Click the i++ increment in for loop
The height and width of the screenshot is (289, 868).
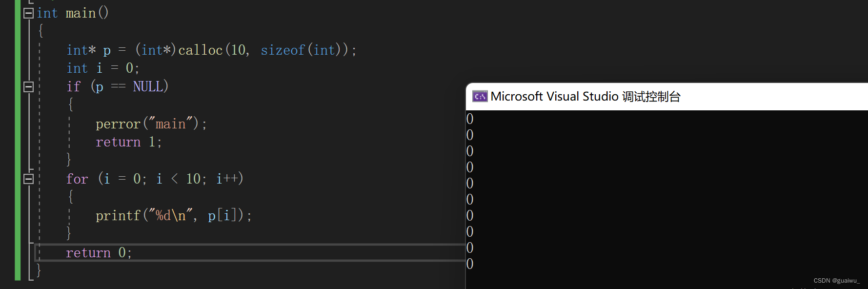click(227, 179)
